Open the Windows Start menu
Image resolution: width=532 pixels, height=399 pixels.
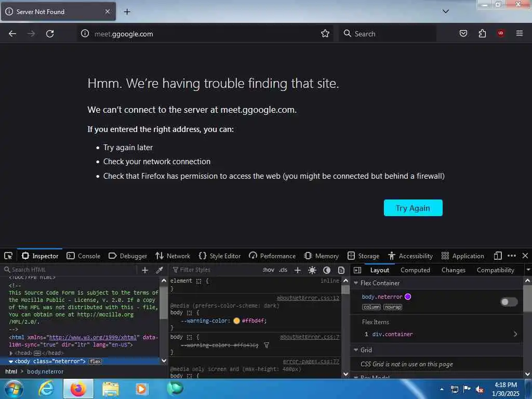[14, 389]
